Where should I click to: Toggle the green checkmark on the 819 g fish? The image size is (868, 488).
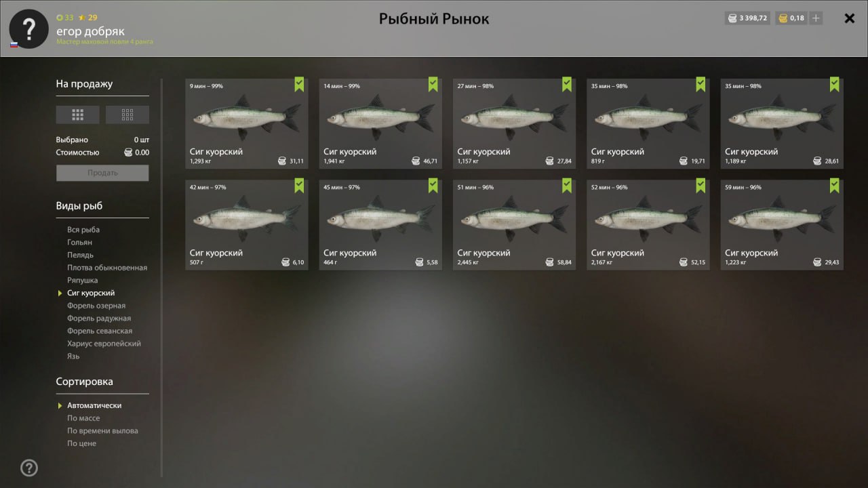pos(701,84)
